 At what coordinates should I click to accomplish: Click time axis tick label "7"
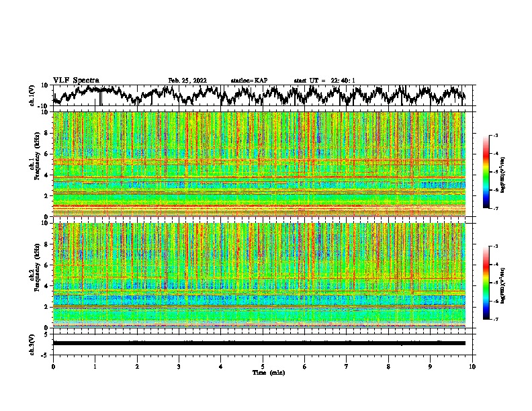click(x=347, y=367)
